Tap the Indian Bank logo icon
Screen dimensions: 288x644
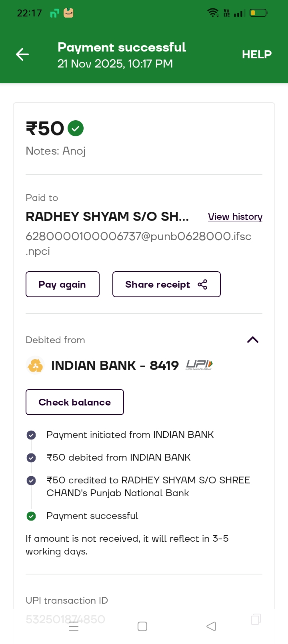pyautogui.click(x=35, y=365)
